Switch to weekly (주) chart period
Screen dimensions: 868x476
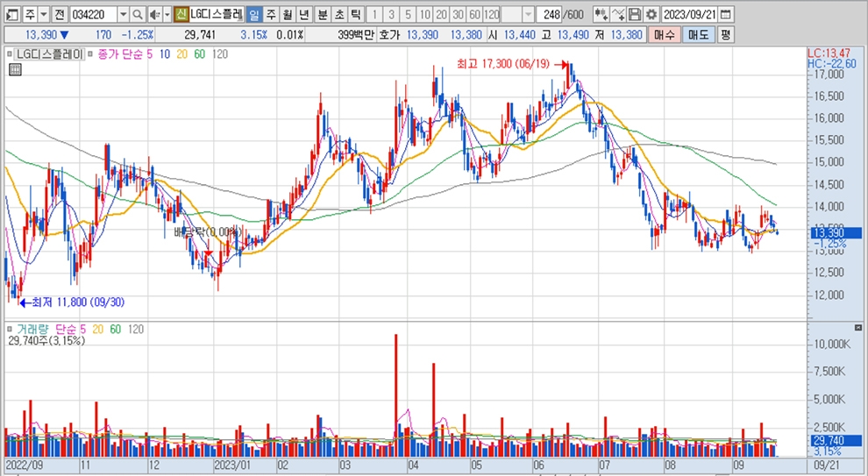[x=270, y=15]
